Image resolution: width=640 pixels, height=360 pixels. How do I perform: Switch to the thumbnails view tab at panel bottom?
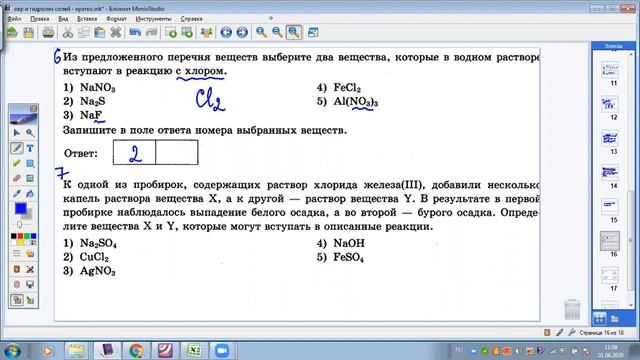tap(600, 318)
